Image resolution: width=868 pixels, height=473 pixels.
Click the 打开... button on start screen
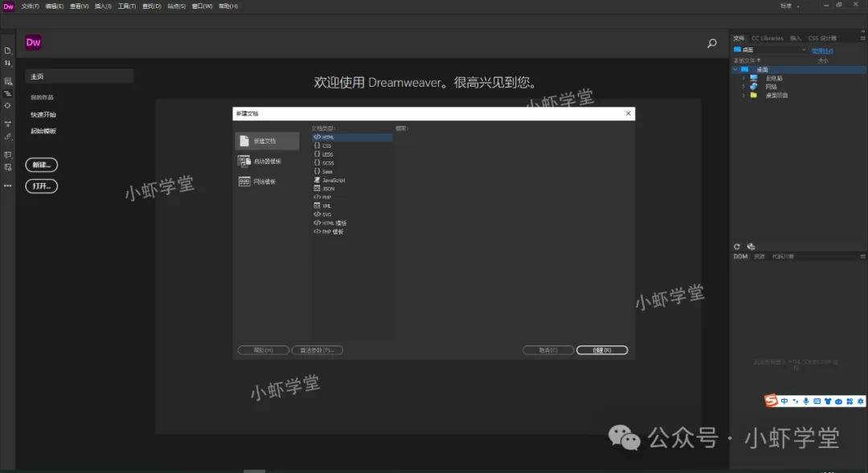42,186
